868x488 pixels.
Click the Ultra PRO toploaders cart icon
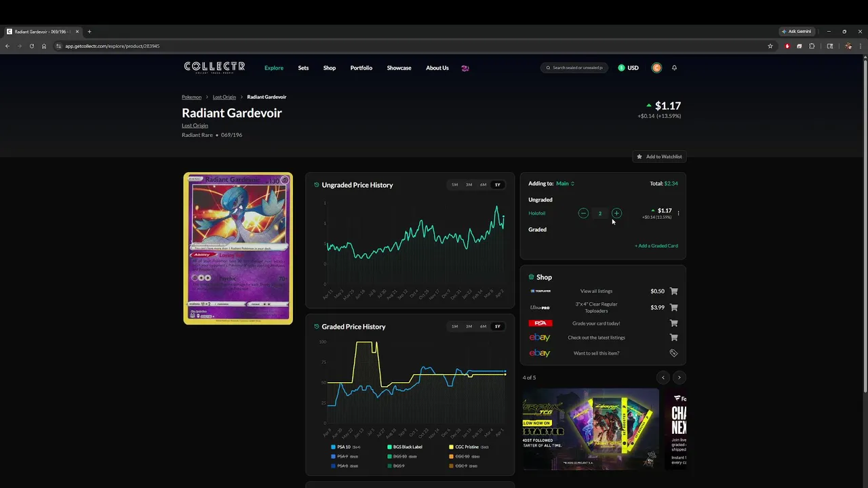pos(673,308)
